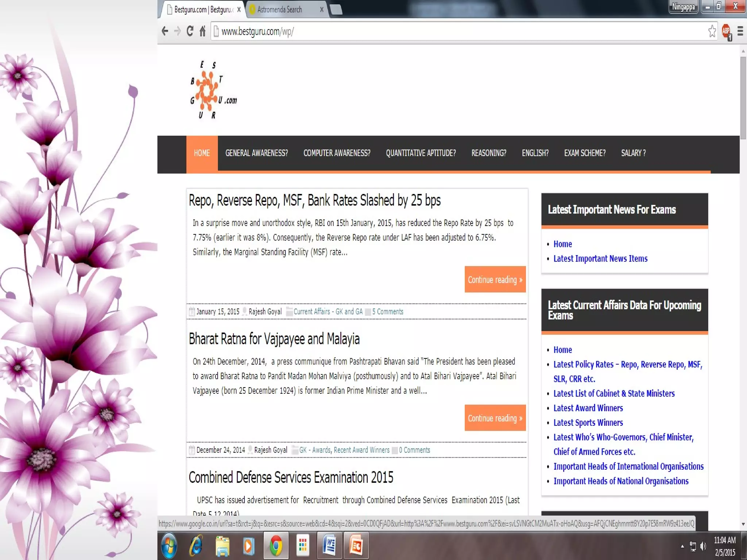
Task: Click the 'December 24, 2014' post date
Action: (x=221, y=450)
